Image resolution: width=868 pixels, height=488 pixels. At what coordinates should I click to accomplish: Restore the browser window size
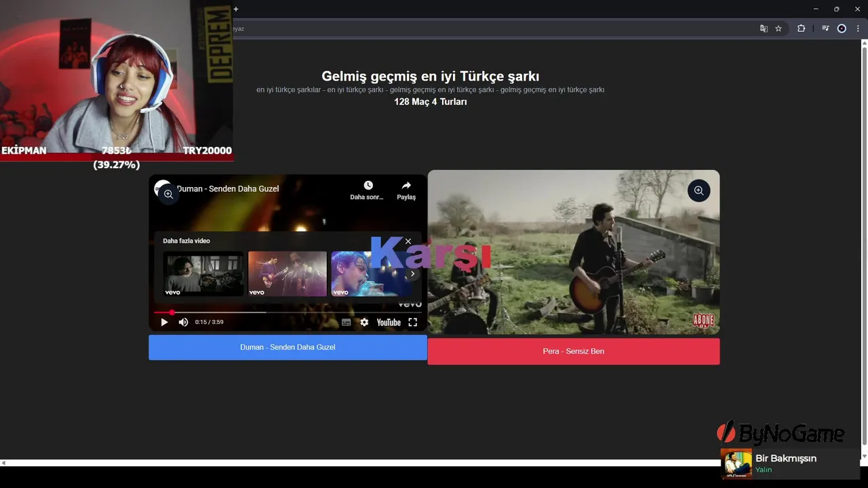click(836, 9)
